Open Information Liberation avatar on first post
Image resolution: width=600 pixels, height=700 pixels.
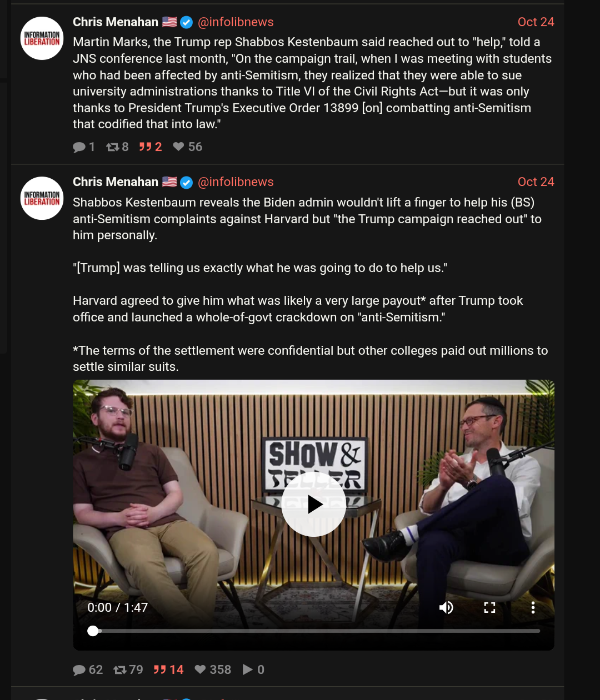pyautogui.click(x=42, y=38)
